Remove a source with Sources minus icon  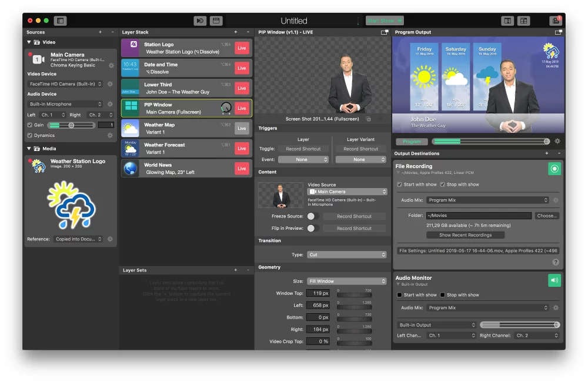[x=112, y=32]
